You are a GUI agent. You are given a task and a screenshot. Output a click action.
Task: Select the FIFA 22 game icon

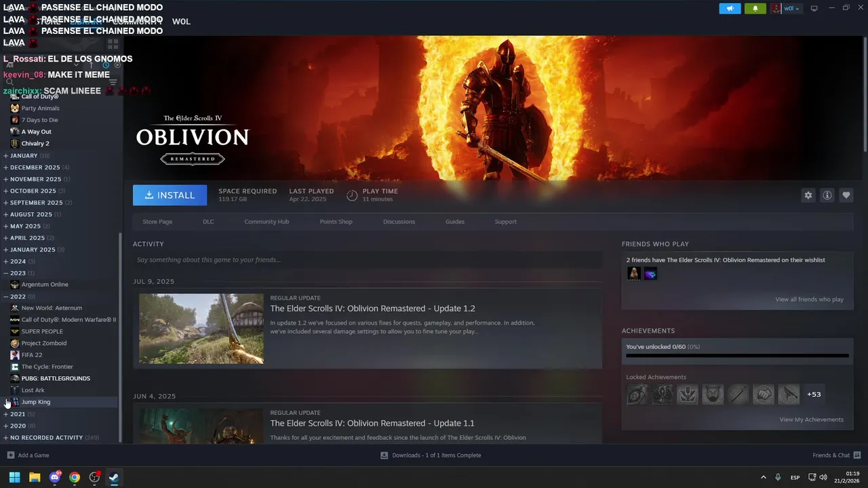point(15,355)
